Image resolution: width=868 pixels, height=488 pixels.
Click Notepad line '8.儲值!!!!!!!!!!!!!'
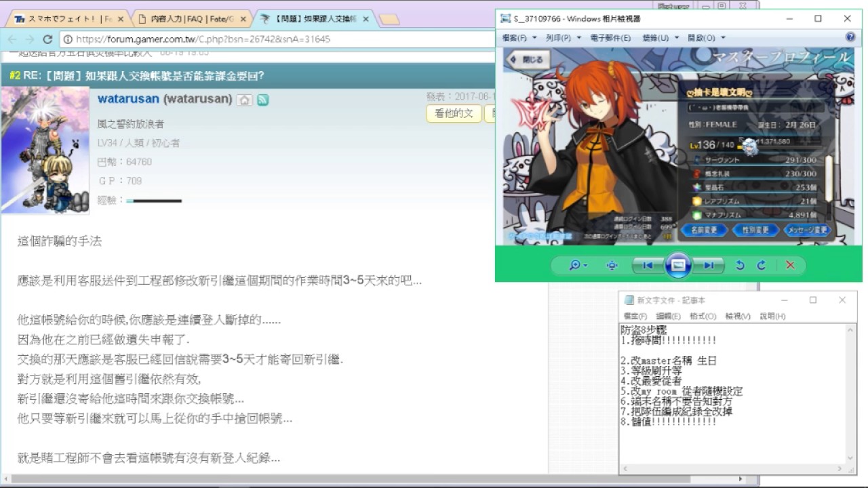pyautogui.click(x=668, y=422)
